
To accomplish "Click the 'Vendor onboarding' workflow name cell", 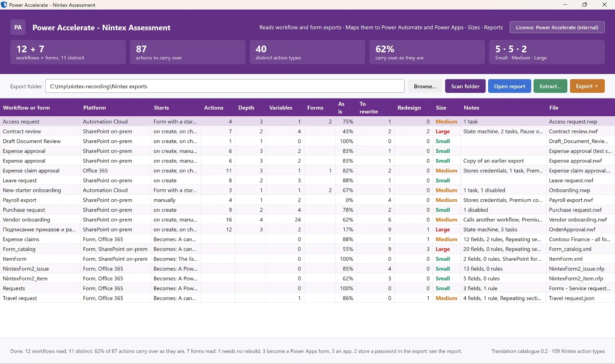I will coord(27,220).
